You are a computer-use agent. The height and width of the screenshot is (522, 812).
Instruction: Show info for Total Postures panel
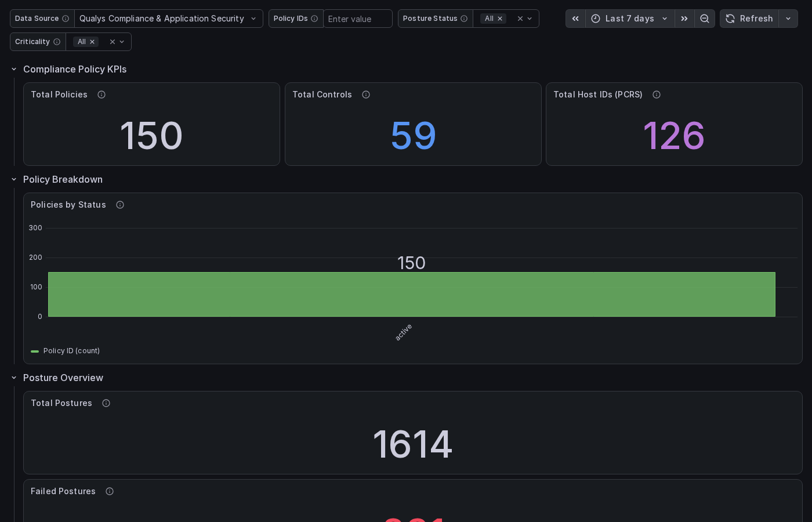pos(106,403)
